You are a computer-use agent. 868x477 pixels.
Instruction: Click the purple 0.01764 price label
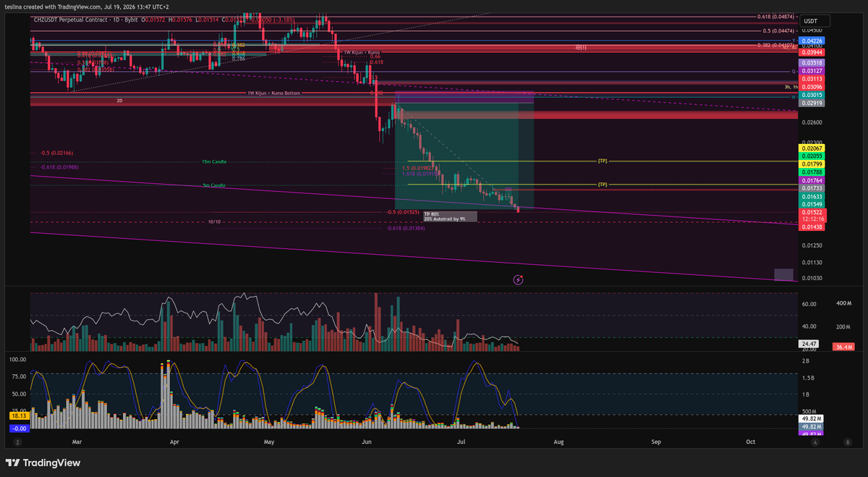click(x=811, y=180)
